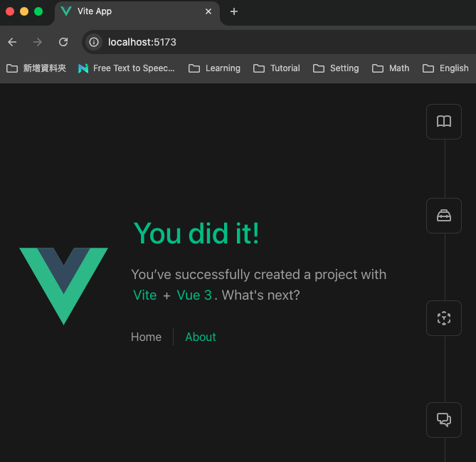Follow the Vue 3 link

(194, 295)
